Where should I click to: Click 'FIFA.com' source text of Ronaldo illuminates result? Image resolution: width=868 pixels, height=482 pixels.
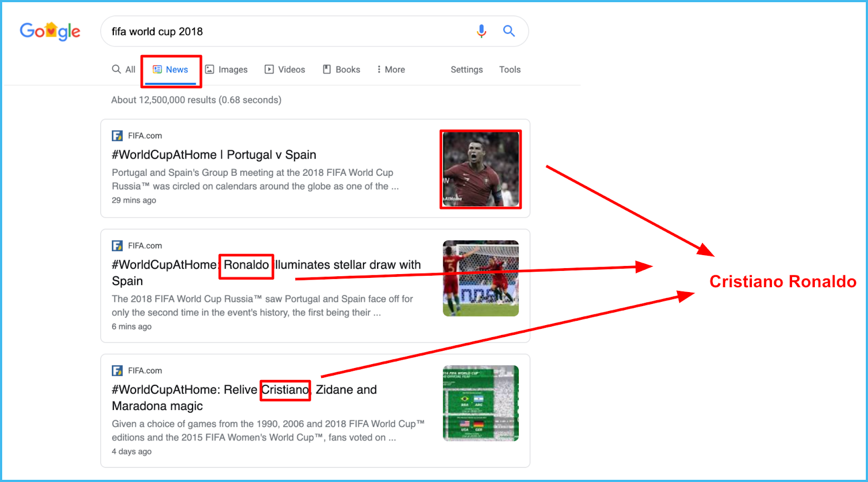click(145, 246)
